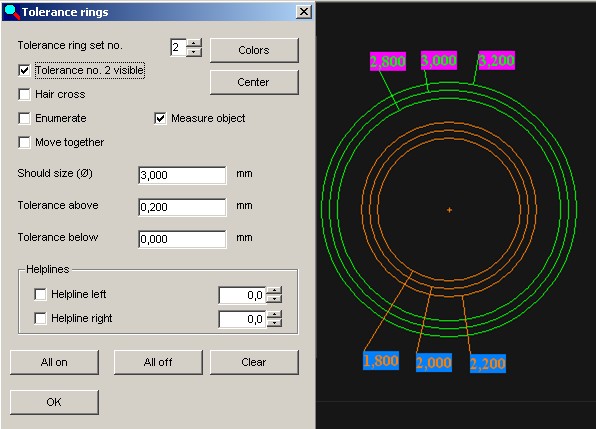Click the Center button
This screenshot has width=596, height=429.
tap(254, 82)
